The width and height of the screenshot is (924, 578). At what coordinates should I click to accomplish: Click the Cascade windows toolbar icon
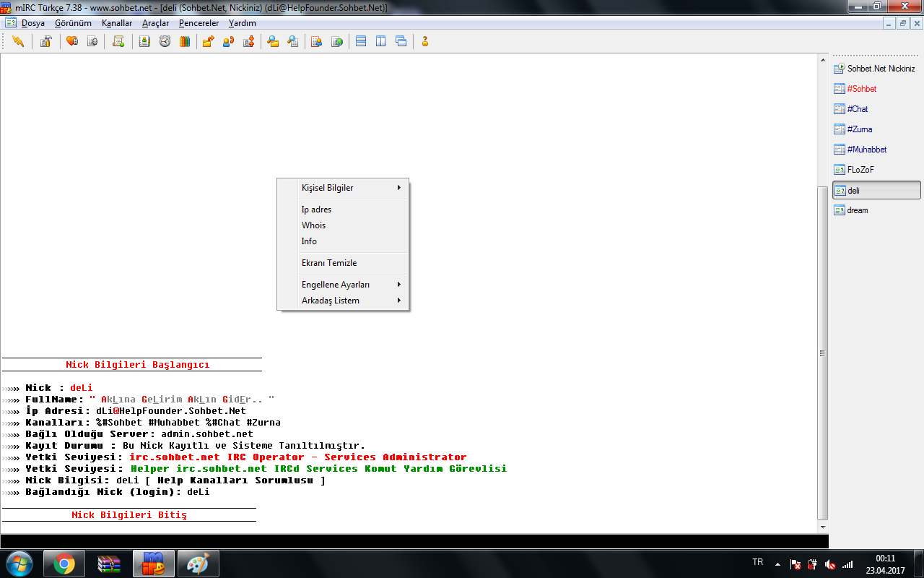click(x=401, y=41)
